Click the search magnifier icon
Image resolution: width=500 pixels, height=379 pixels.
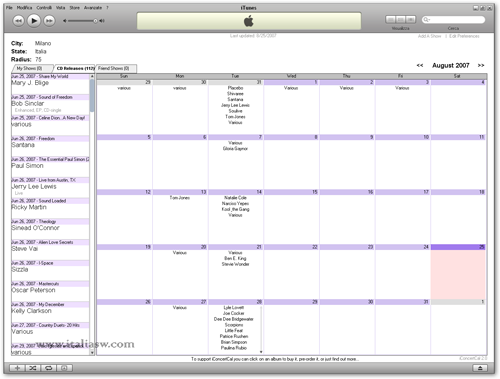click(426, 20)
